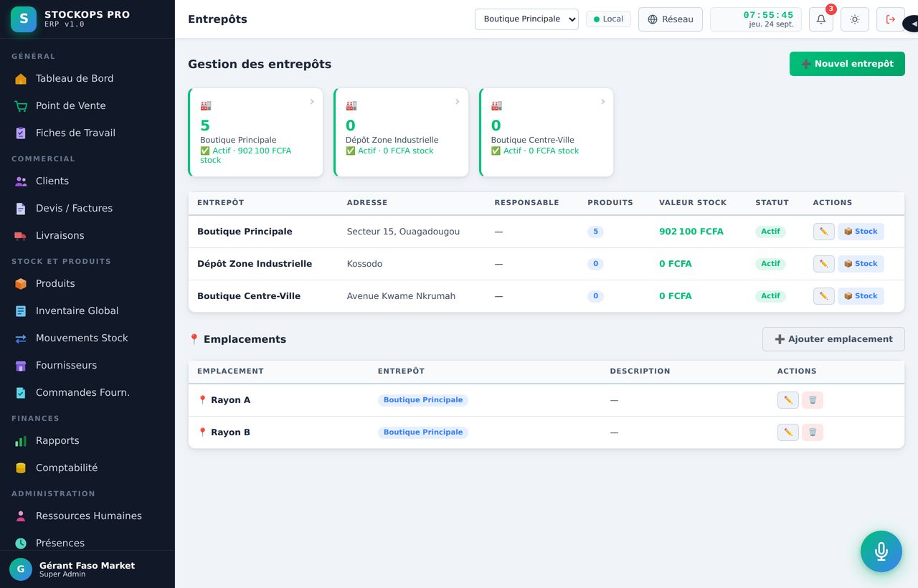Expand the Boutique Centre-Ville card chevron
Screen dimensions: 918x588
603,102
